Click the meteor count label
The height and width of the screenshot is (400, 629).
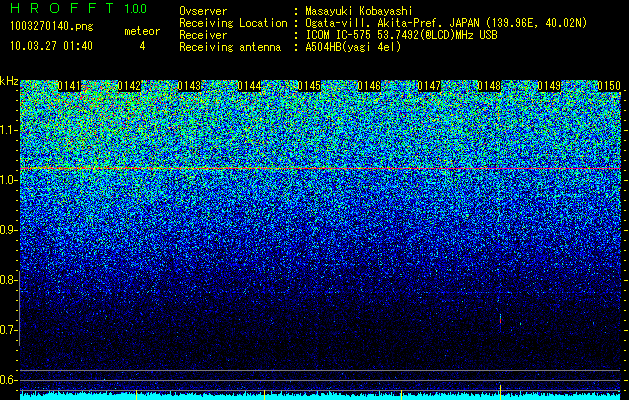pyautogui.click(x=142, y=31)
